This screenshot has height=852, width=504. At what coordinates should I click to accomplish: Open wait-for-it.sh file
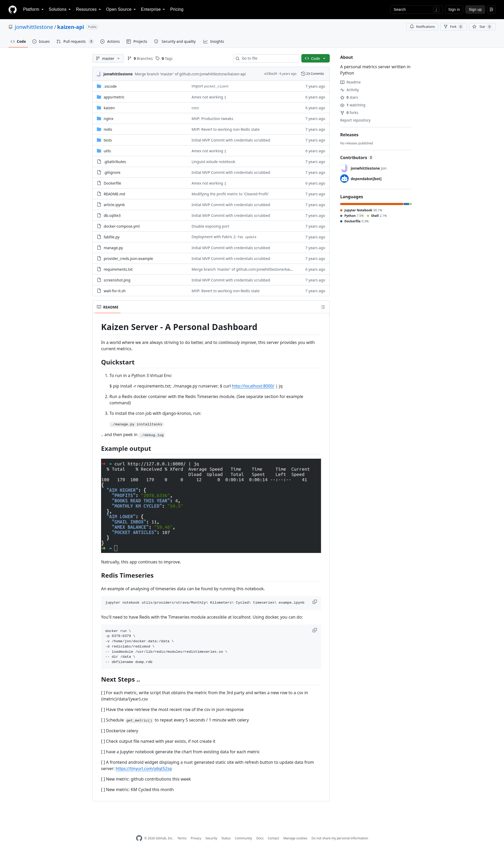114,291
